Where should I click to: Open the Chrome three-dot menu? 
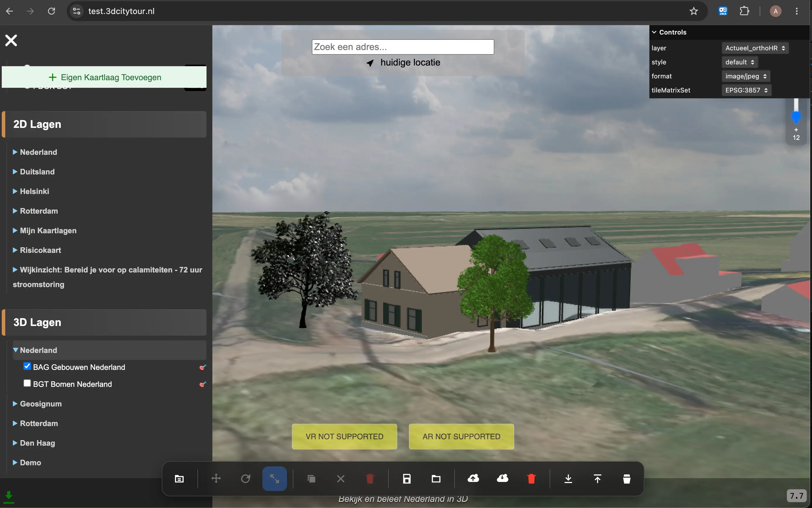[x=796, y=11]
